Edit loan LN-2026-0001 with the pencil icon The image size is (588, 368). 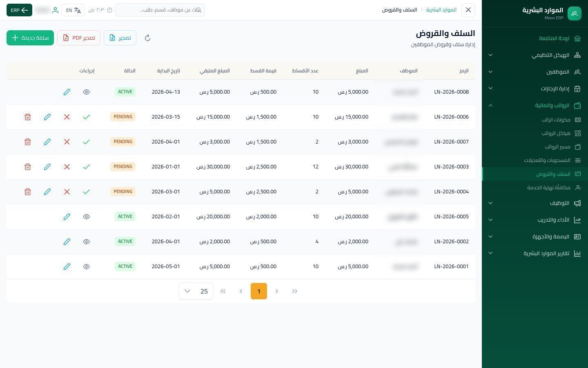coord(67,267)
